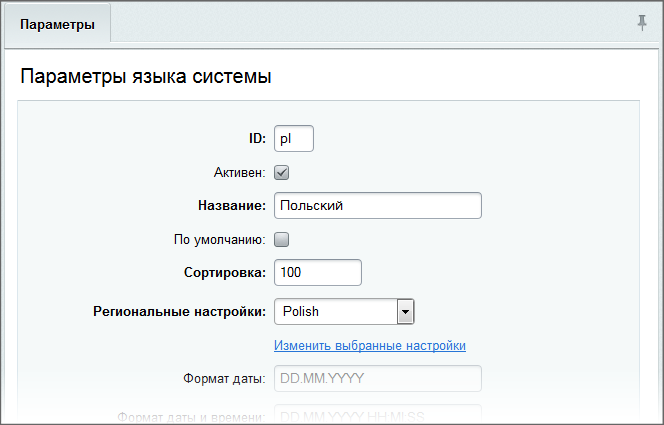Click the ID label

click(x=255, y=138)
